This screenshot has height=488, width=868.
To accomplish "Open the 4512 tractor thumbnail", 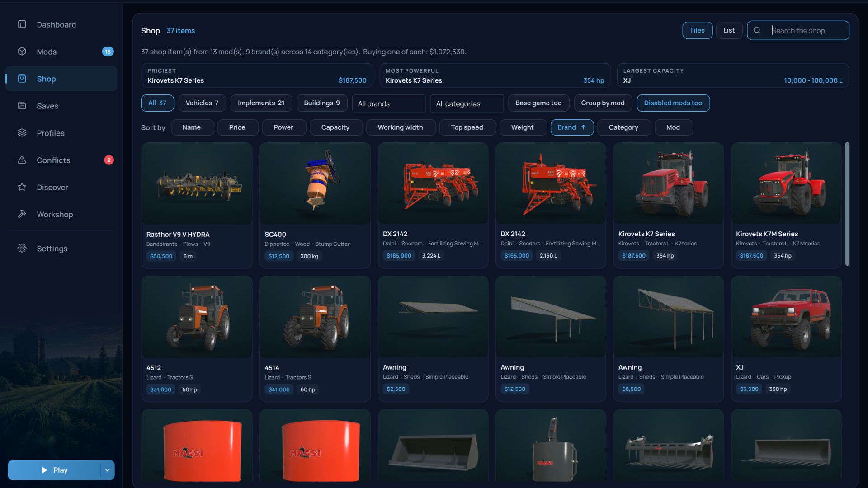I will (x=197, y=317).
